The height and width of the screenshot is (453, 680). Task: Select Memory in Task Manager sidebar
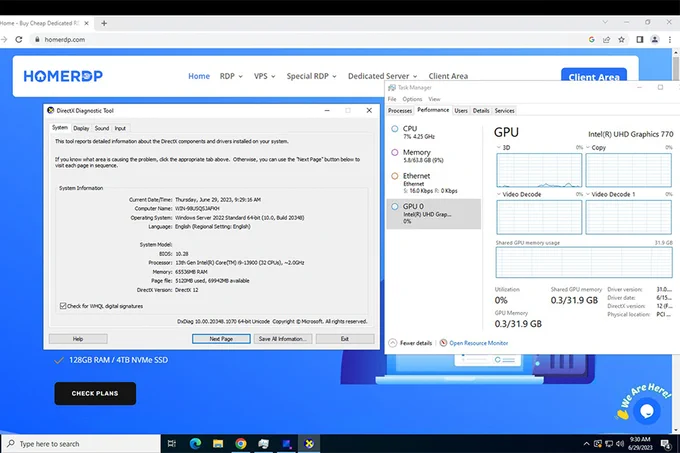(x=434, y=156)
